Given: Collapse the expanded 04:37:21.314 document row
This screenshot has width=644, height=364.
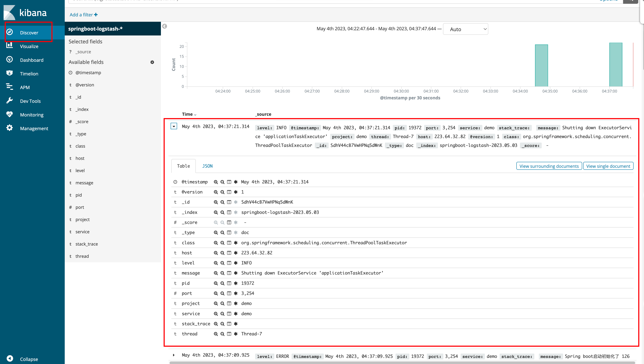Looking at the screenshot, I should click(x=174, y=126).
